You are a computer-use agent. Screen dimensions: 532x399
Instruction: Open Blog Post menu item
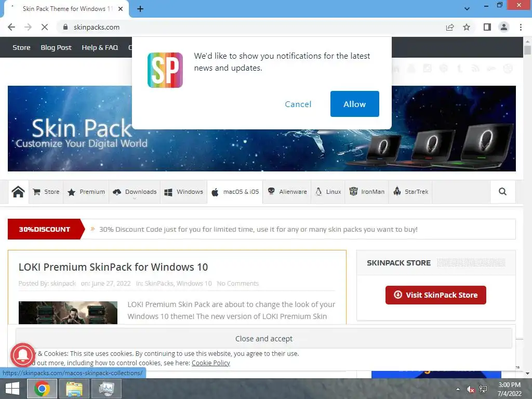(56, 47)
